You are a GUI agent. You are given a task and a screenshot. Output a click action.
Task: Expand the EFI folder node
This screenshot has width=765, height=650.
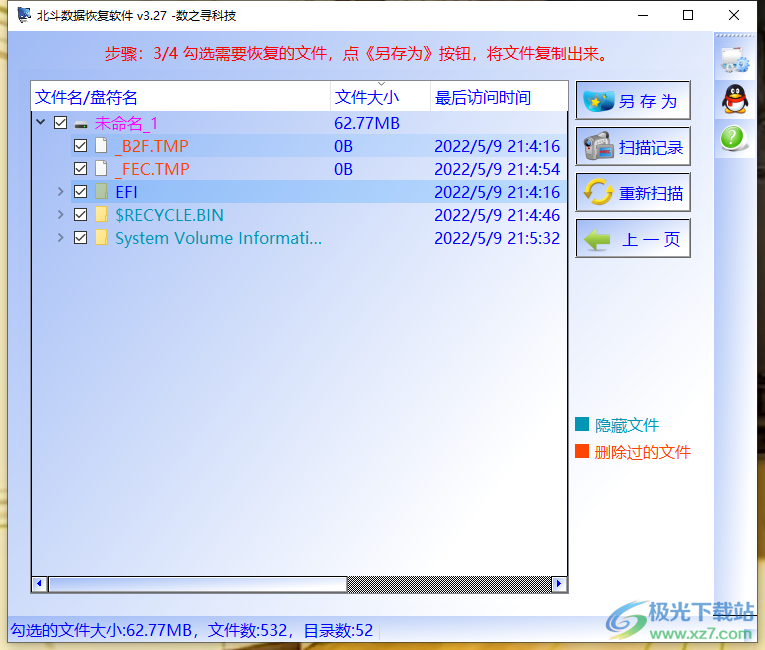pyautogui.click(x=60, y=191)
